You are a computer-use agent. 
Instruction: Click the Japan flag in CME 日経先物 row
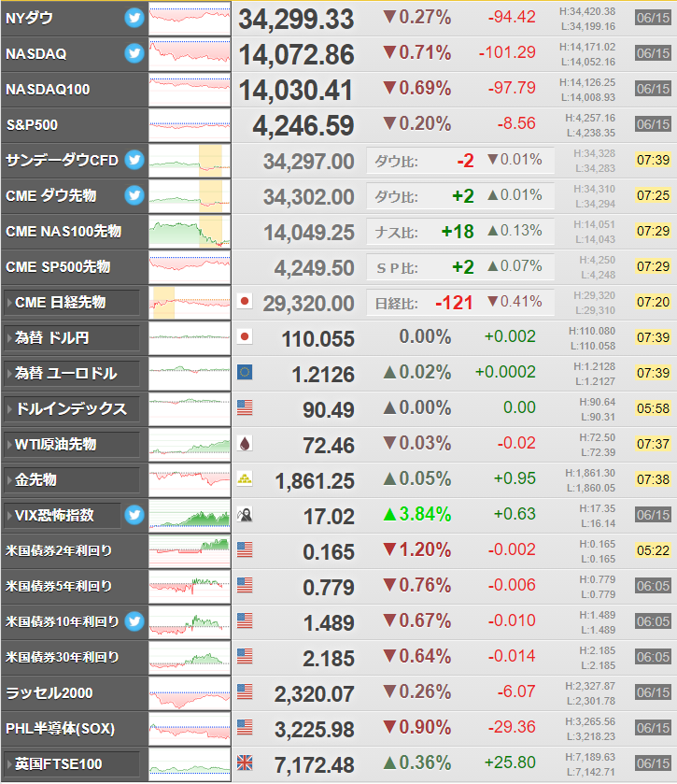coord(245,302)
